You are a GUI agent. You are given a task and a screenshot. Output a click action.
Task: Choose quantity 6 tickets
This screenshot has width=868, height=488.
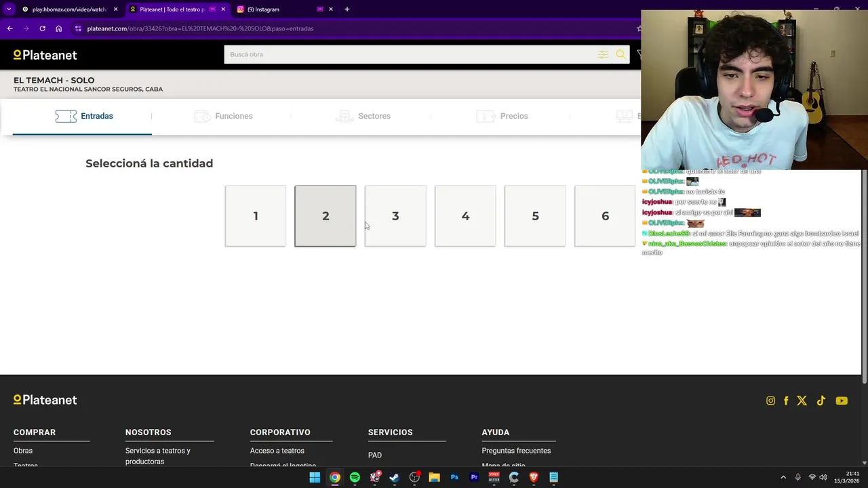pos(605,216)
